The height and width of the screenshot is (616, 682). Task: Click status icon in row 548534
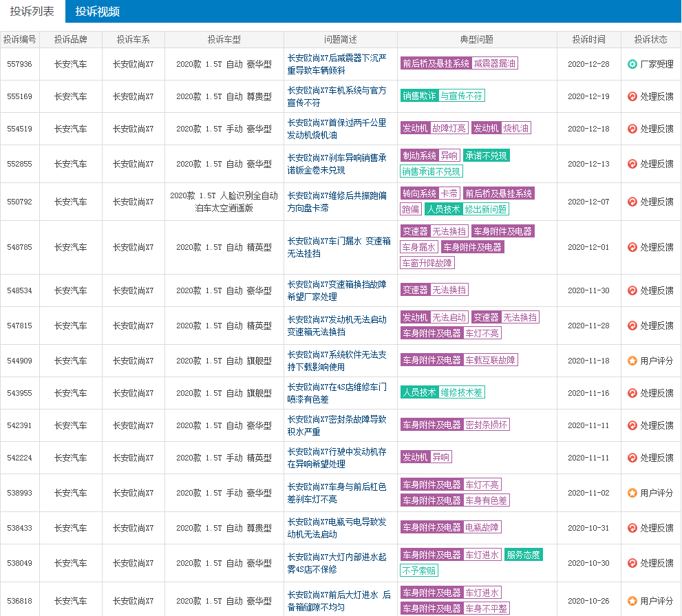point(632,290)
